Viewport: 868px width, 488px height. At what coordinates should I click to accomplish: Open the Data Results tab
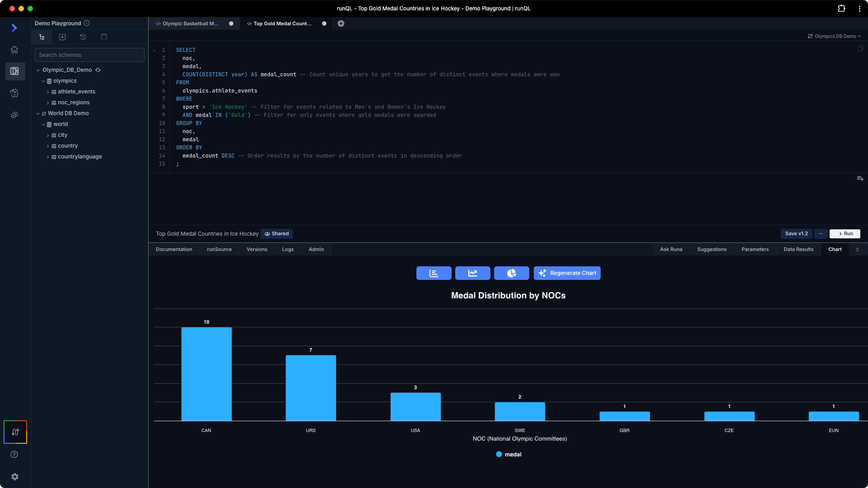[x=798, y=249]
